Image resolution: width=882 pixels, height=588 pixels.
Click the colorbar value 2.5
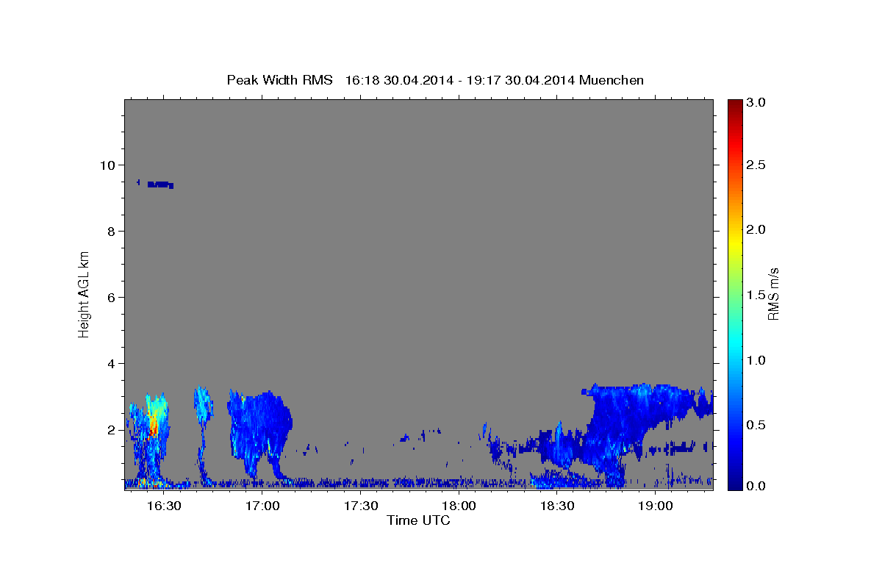pos(757,165)
